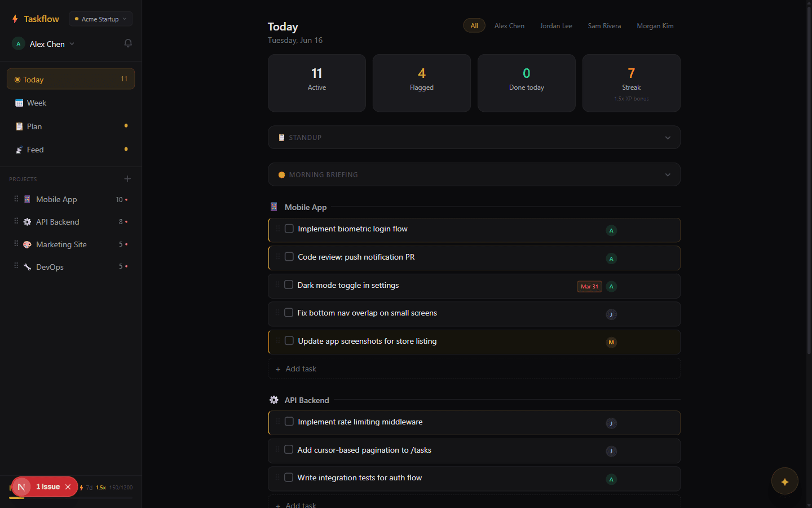Check Update app screenshots for store listing
Viewport: 812px width, 508px height.
[x=289, y=340]
